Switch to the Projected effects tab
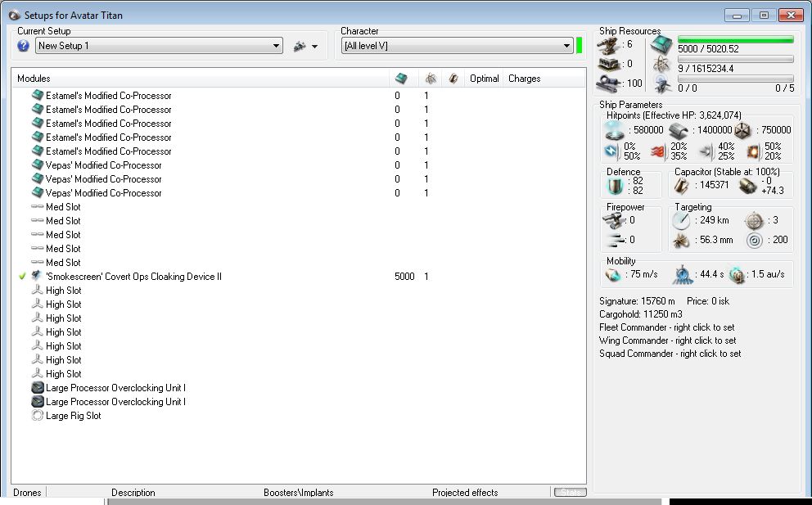 click(x=465, y=492)
